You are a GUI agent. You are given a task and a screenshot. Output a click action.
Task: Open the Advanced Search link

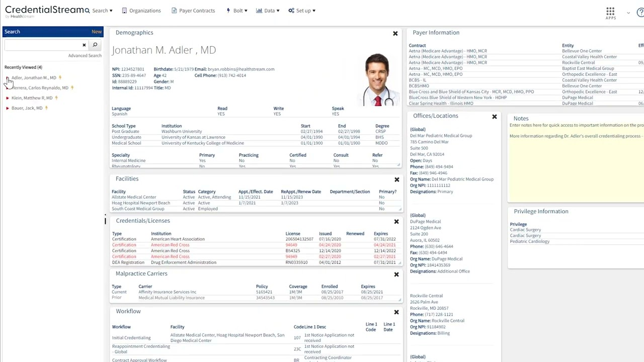[85, 55]
